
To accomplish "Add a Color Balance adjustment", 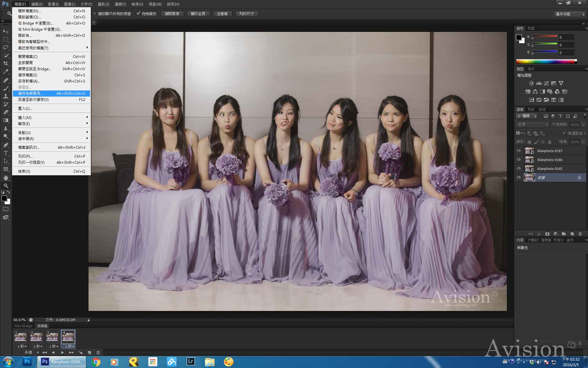I will coord(535,91).
